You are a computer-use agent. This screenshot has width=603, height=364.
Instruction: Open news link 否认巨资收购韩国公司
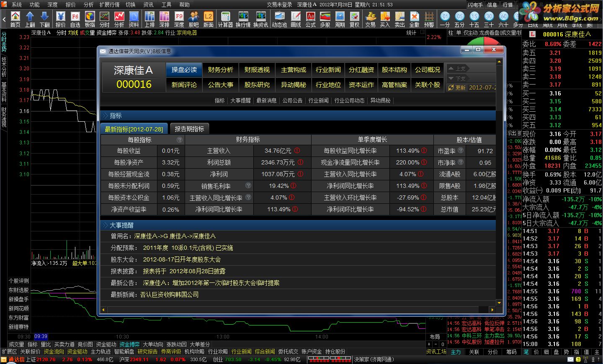pos(170,295)
